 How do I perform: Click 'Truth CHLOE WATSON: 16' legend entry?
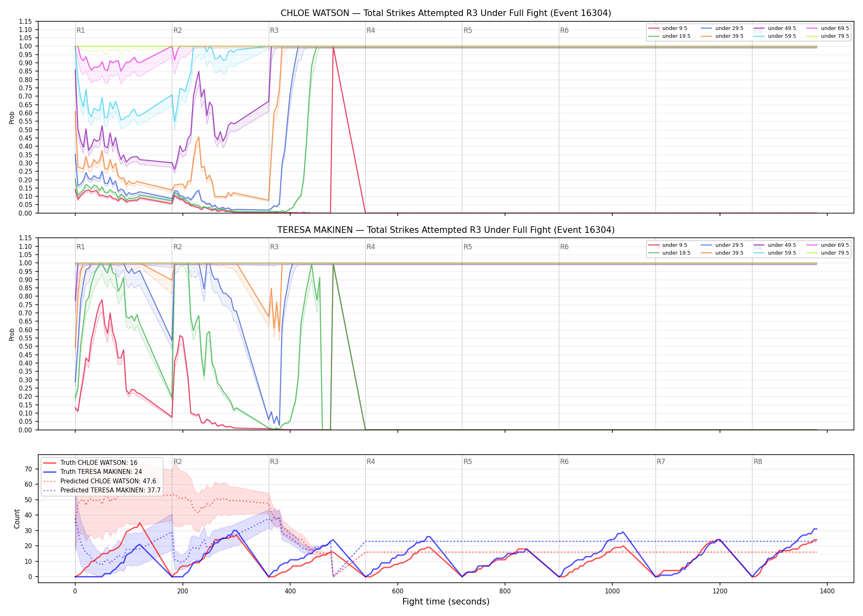coord(90,463)
